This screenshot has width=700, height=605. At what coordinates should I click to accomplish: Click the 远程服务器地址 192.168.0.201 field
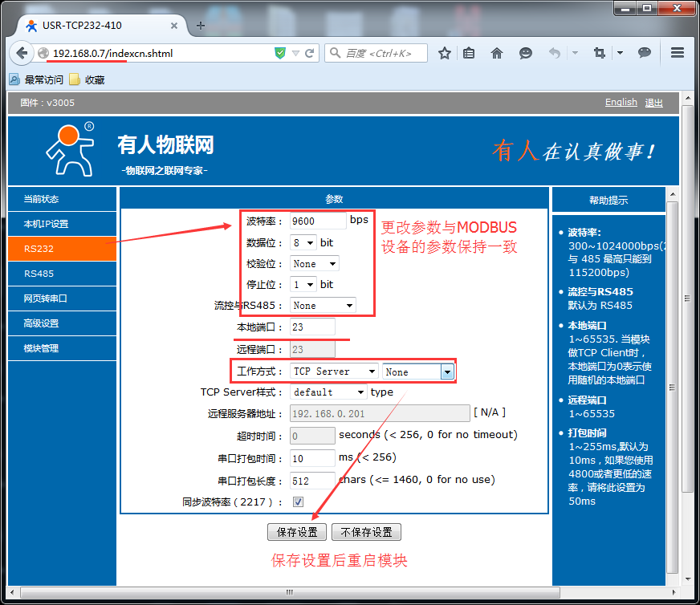[380, 413]
